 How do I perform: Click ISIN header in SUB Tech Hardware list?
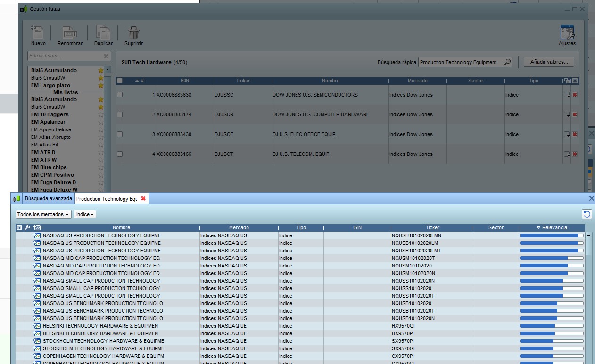tap(185, 81)
